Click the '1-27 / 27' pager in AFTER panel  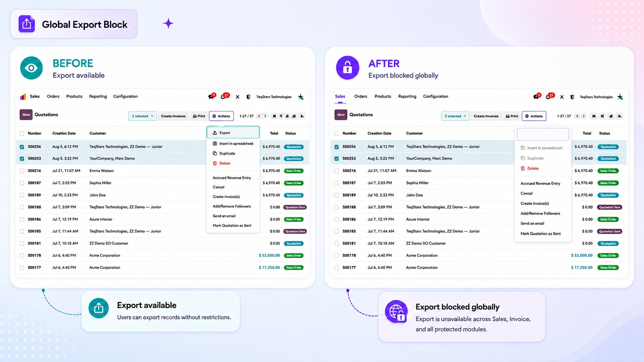coord(564,116)
